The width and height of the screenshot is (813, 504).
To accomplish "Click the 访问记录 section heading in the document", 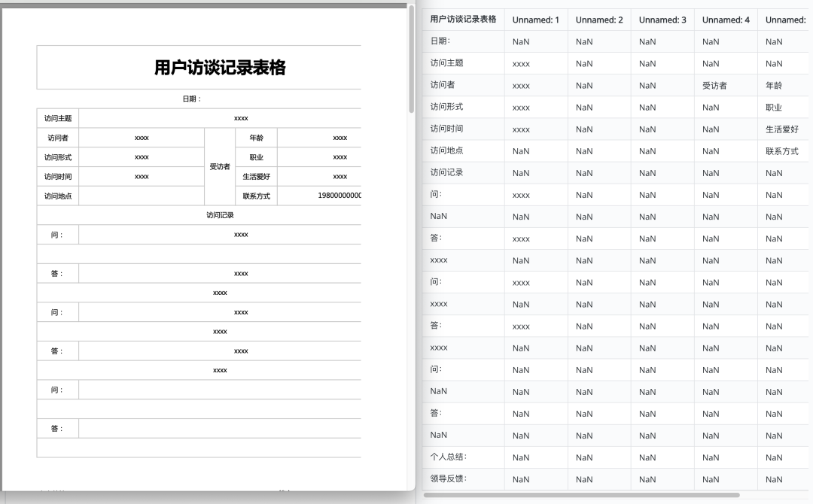I will (x=220, y=215).
